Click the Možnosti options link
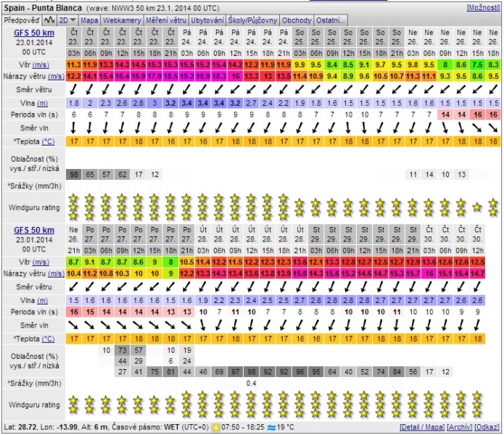Viewport: 504px width, 435px height. [483, 7]
